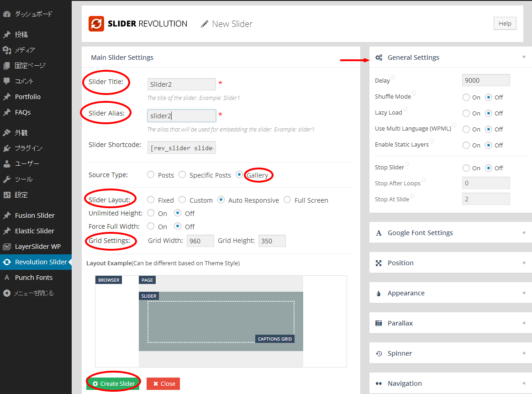Image resolution: width=532 pixels, height=394 pixels.
Task: Select Full Screen slider layout
Action: click(287, 200)
